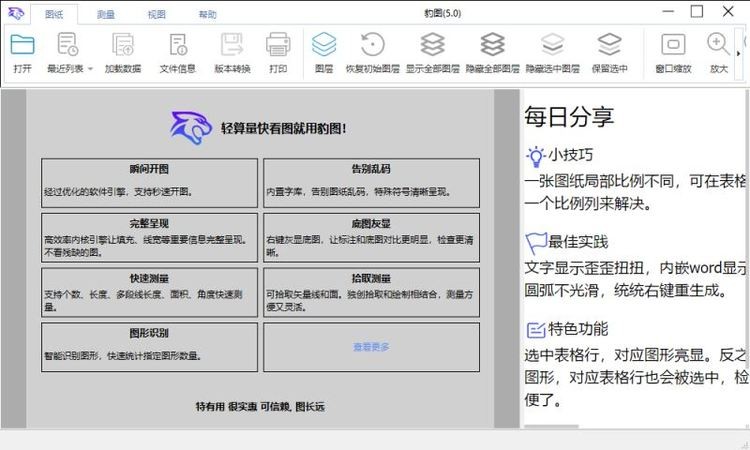Close the 豹图 window
The width and height of the screenshot is (750, 450).
click(x=728, y=11)
